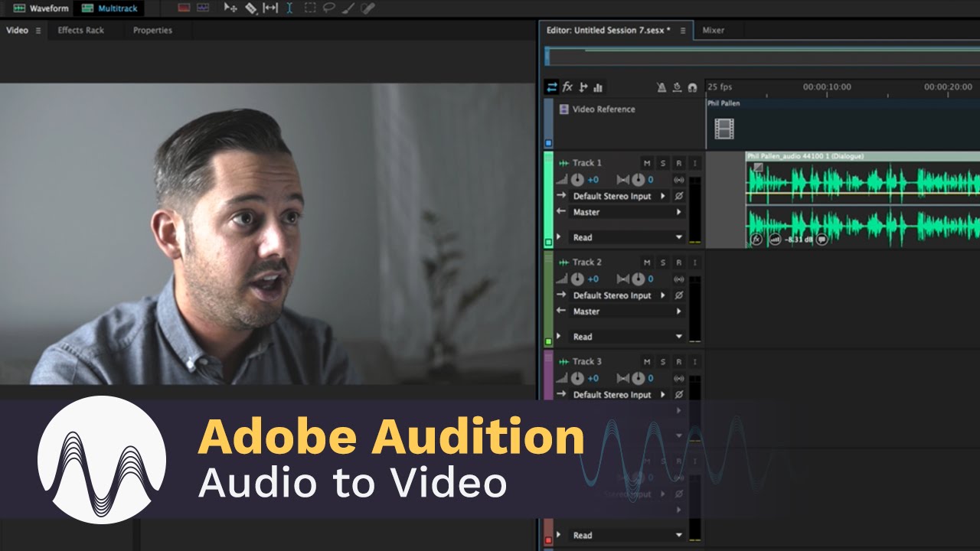Arm Track 1 for record
The image size is (980, 551).
pos(679,163)
